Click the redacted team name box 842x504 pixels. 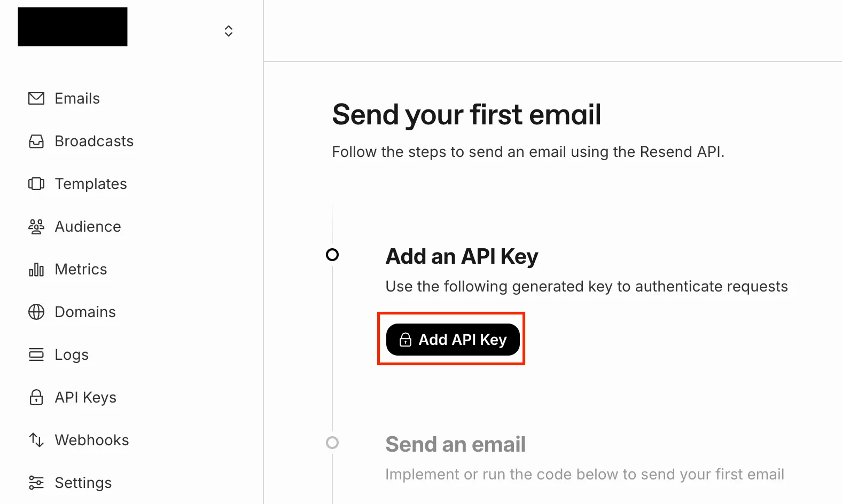tap(73, 27)
